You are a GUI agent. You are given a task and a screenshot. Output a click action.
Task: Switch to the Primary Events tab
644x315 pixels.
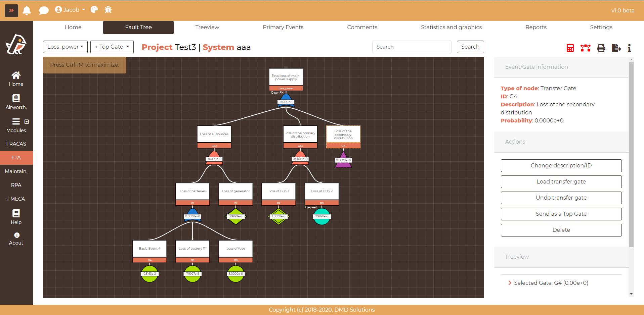283,28
